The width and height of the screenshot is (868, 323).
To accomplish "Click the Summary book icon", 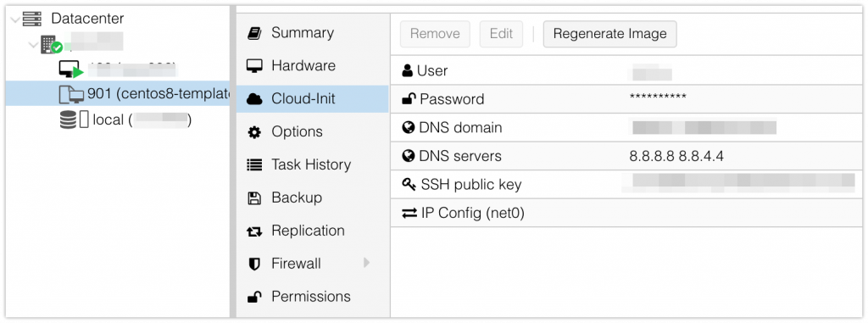I will 254,33.
